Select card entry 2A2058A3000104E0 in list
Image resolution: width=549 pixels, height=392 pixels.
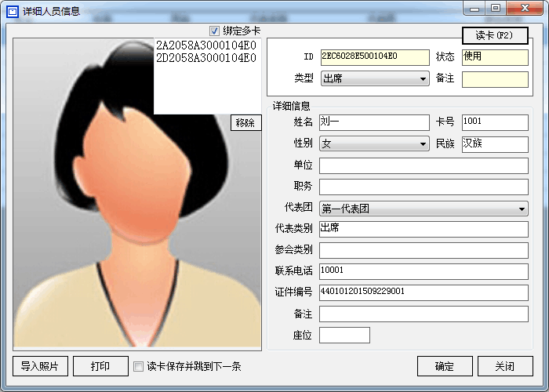pyautogui.click(x=206, y=45)
